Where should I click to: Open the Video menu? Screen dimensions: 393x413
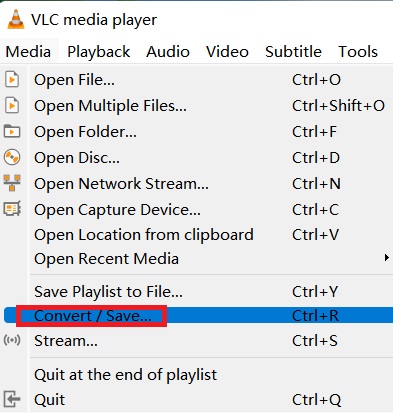(227, 52)
